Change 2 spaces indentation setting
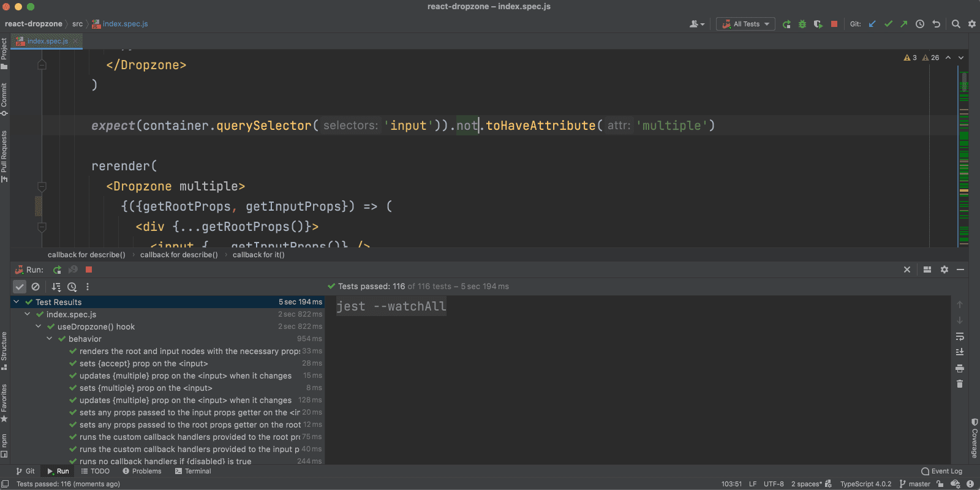 point(807,484)
